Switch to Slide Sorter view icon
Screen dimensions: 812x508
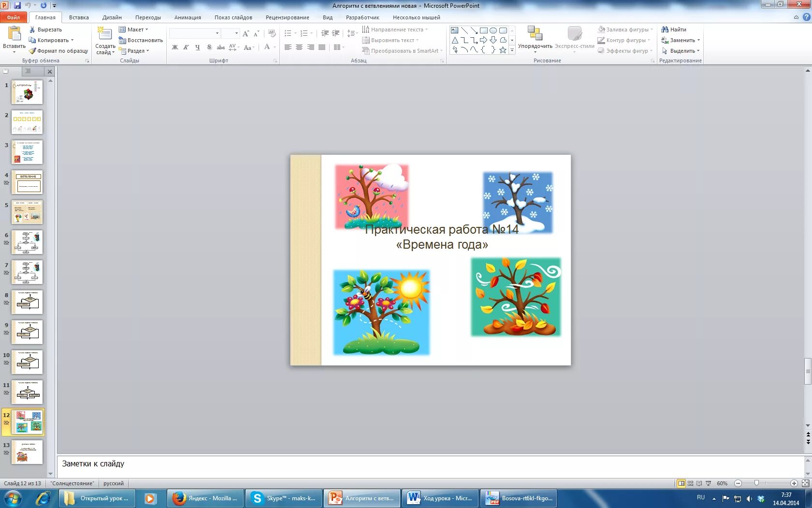click(690, 483)
